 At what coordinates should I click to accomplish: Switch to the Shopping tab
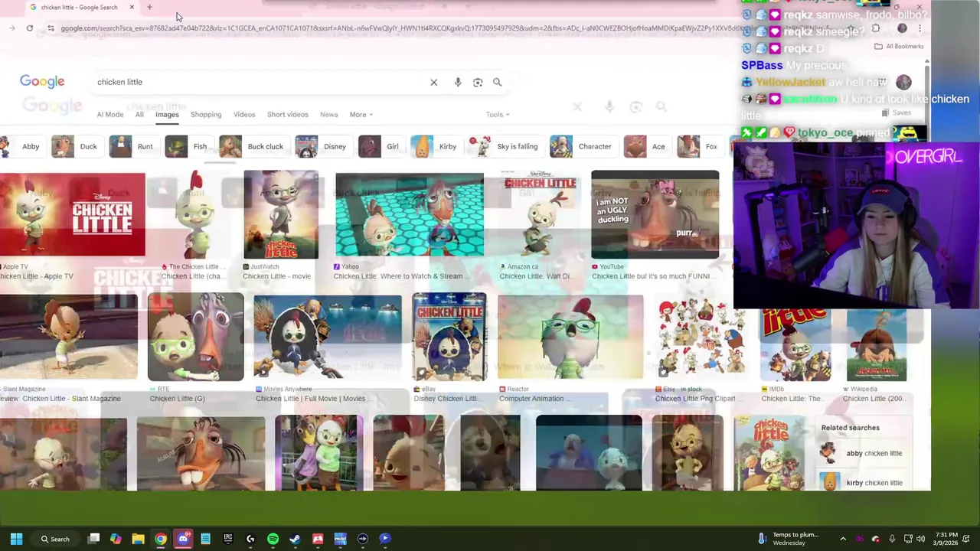coord(206,115)
